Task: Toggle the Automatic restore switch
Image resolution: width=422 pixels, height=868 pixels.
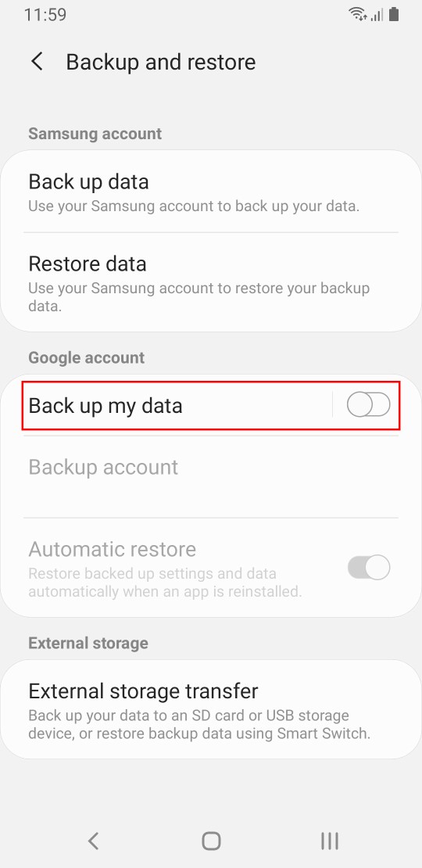Action: [x=368, y=568]
